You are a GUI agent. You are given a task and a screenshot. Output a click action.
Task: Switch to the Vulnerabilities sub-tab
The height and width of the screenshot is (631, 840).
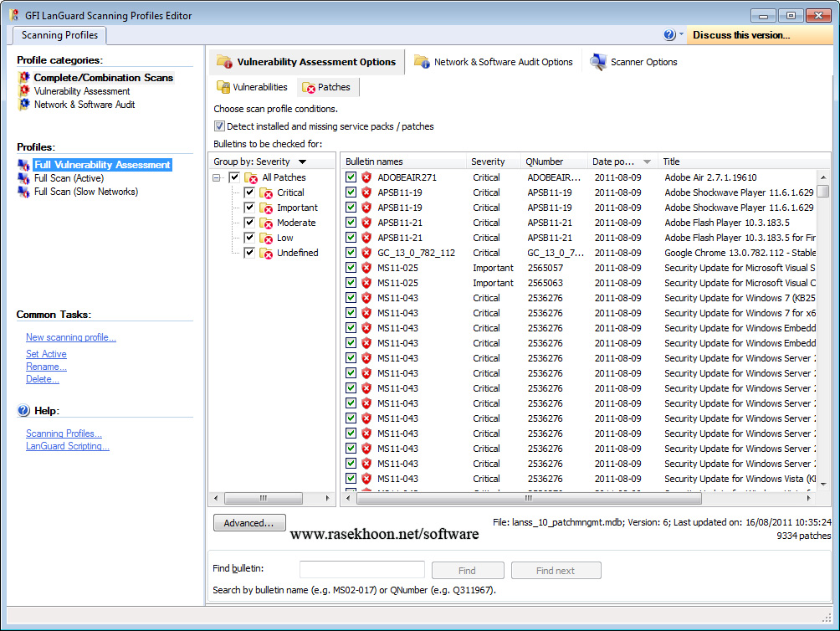(x=253, y=87)
